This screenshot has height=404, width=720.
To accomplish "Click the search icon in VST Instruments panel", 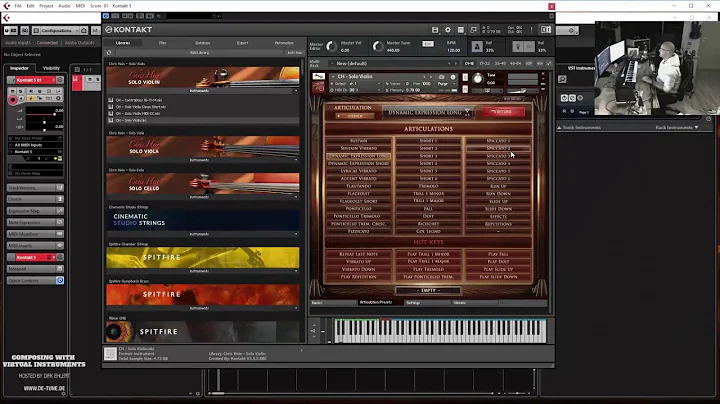I will pyautogui.click(x=562, y=80).
